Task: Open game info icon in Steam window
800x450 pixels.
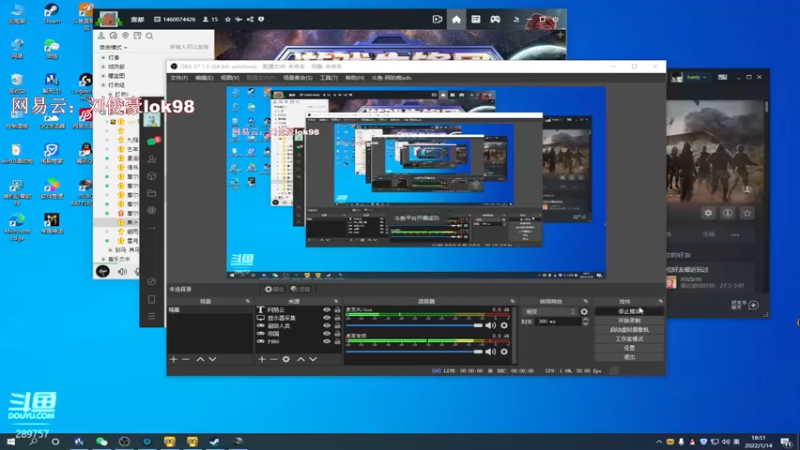Action: point(728,213)
